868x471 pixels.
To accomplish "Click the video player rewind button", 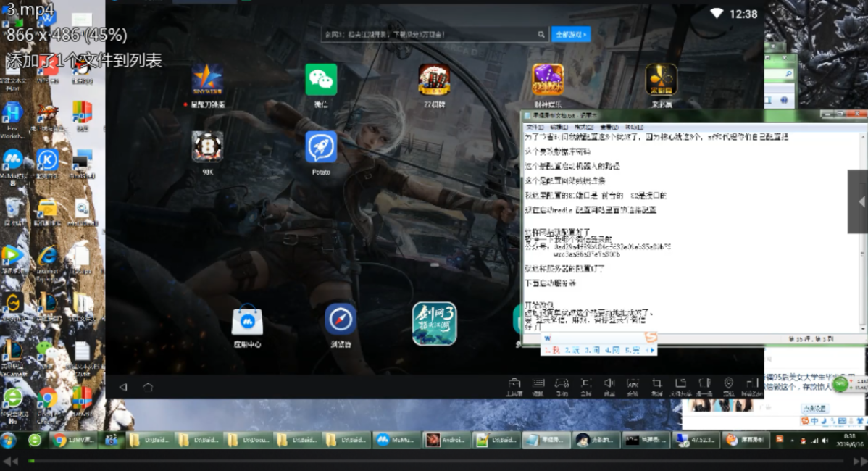I will pos(10,461).
